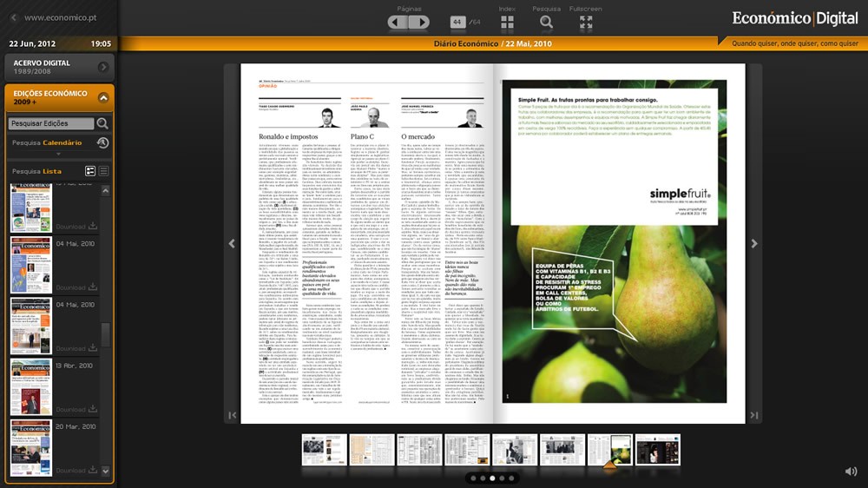Turn to next spread with right viewer arrow
The height and width of the screenshot is (488, 868).
754,243
